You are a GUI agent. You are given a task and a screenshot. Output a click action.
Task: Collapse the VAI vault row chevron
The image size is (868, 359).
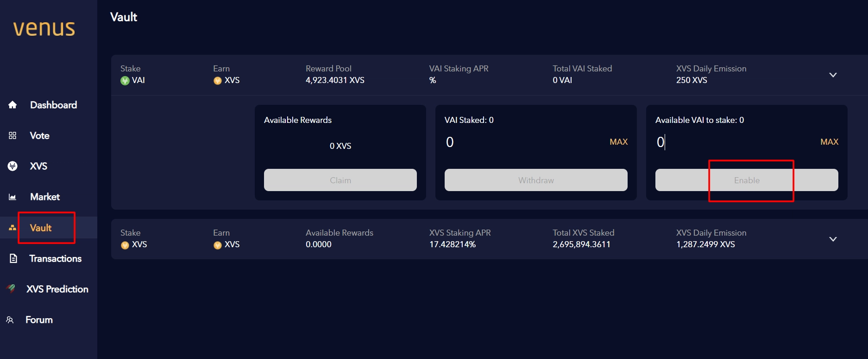[833, 75]
